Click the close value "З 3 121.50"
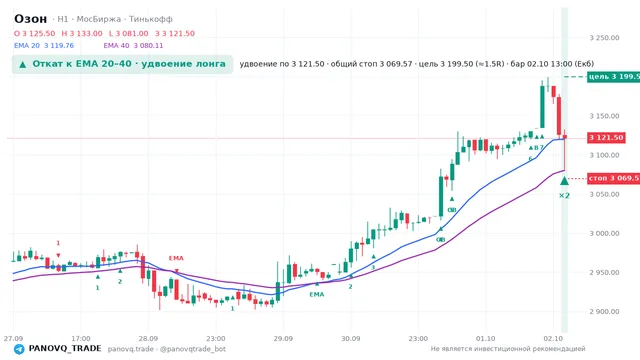 175,33
